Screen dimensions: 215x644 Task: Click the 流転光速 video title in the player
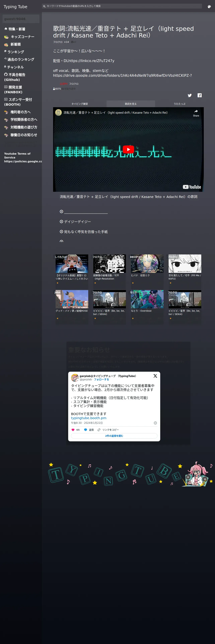(116, 113)
